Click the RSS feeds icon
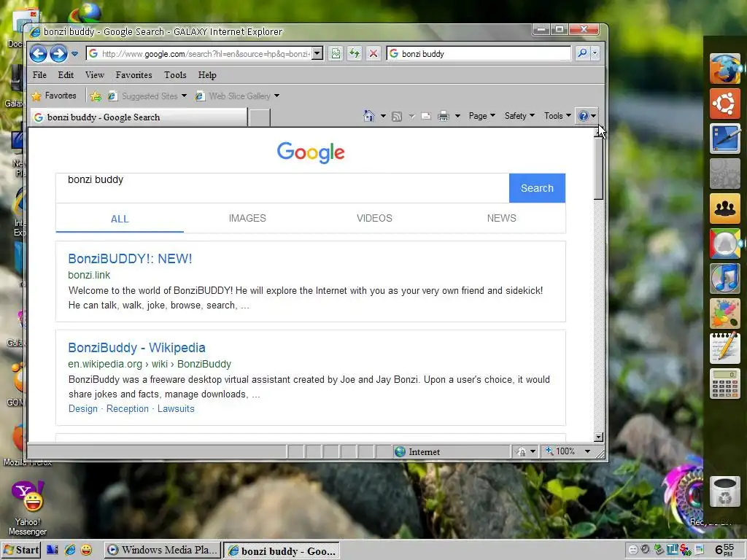Screen dimensions: 747x560 tap(396, 116)
